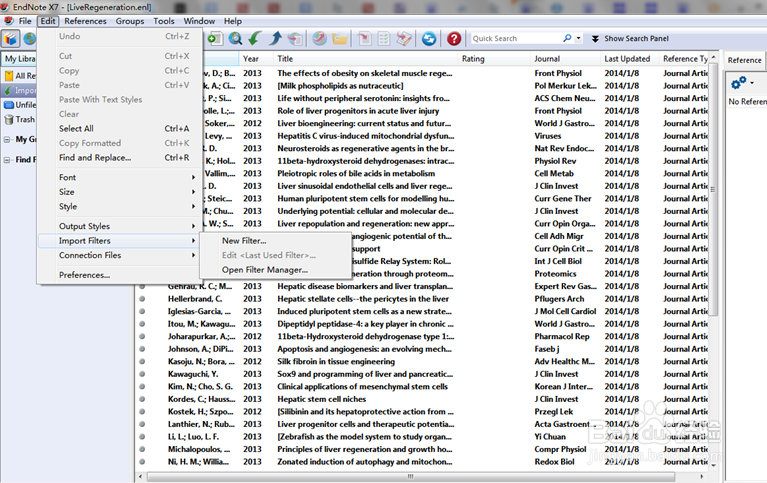This screenshot has width=767, height=483.
Task: Open the Groups menu
Action: 130,21
